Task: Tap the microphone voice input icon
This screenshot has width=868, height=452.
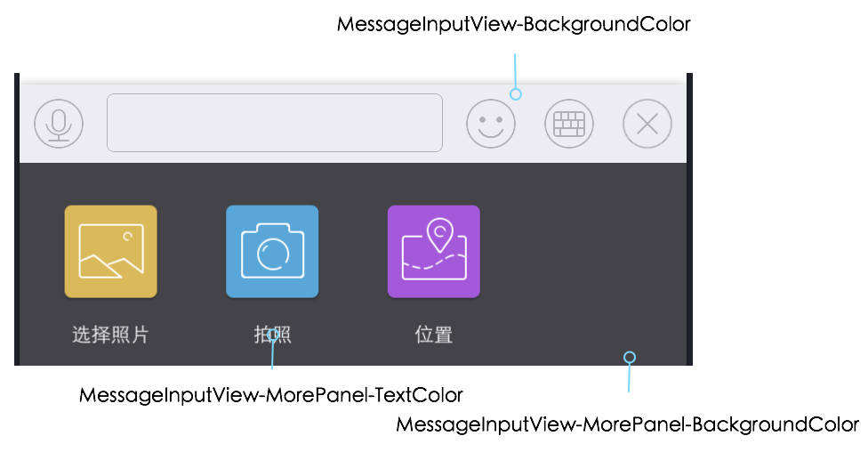Action: (x=59, y=124)
